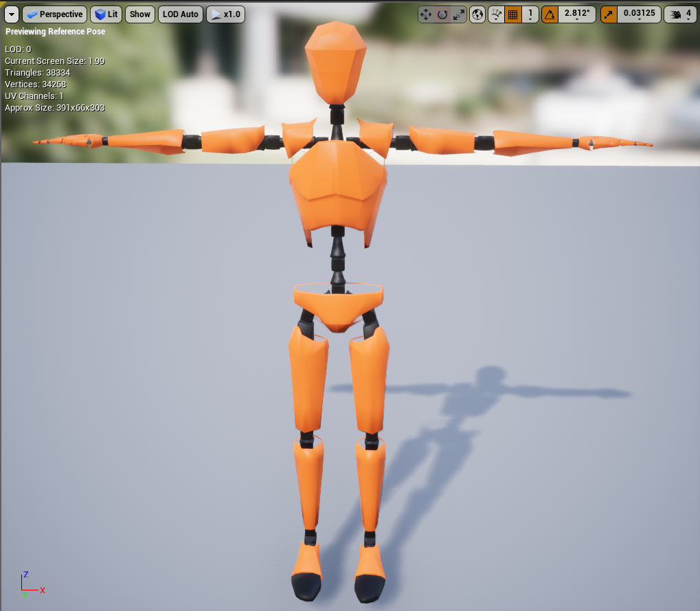The width and height of the screenshot is (700, 611).
Task: Click the LOD: 0 stat text
Action: [18, 49]
